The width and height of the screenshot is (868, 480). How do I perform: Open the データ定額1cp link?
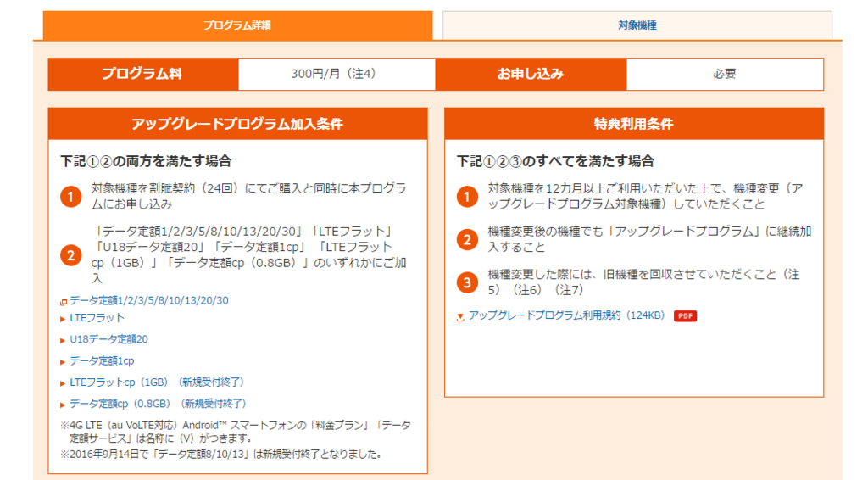tap(102, 361)
